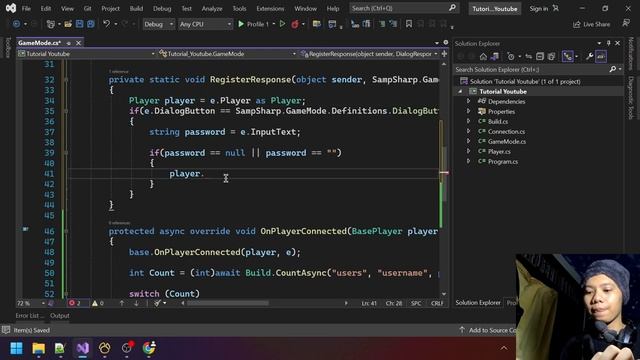Open the File menu
Viewport: 640px width, 360px height.
[26, 8]
